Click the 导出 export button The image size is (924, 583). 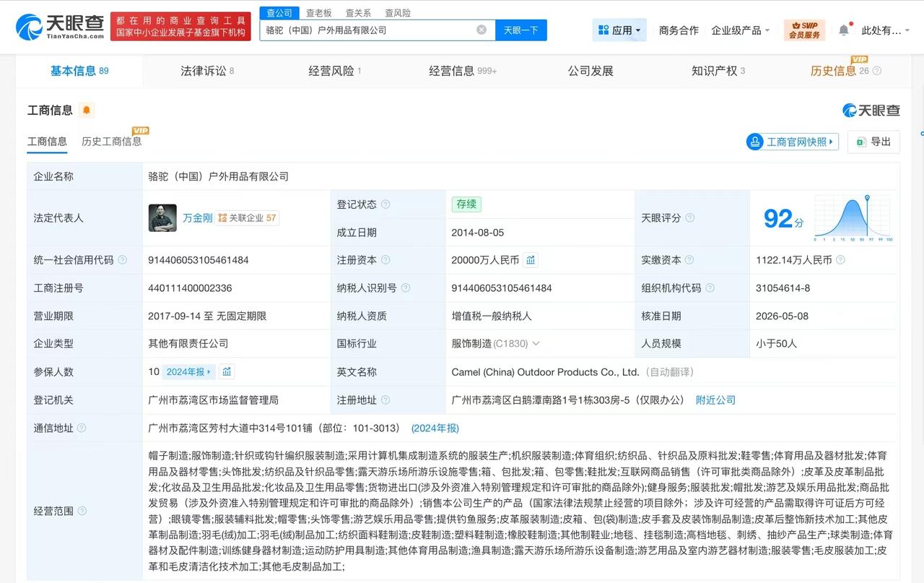click(x=873, y=142)
